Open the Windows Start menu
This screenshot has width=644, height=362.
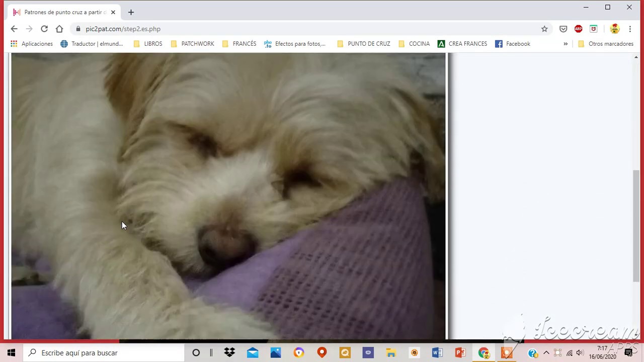tap(11, 353)
